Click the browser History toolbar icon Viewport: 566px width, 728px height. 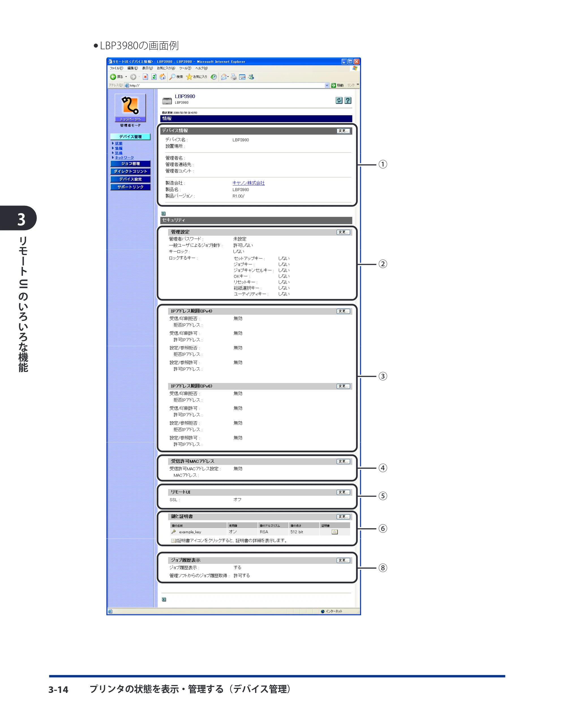[214, 77]
